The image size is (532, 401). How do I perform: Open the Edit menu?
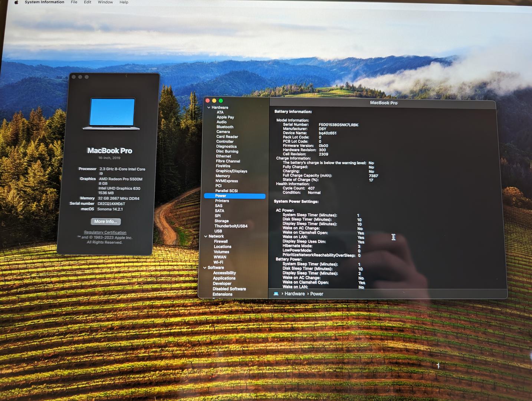pos(88,2)
